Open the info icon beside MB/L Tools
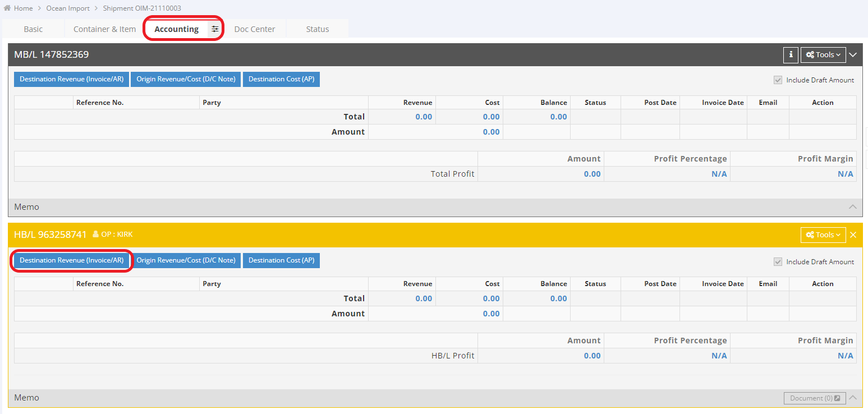Viewport: 868px width, 414px height. [x=791, y=54]
